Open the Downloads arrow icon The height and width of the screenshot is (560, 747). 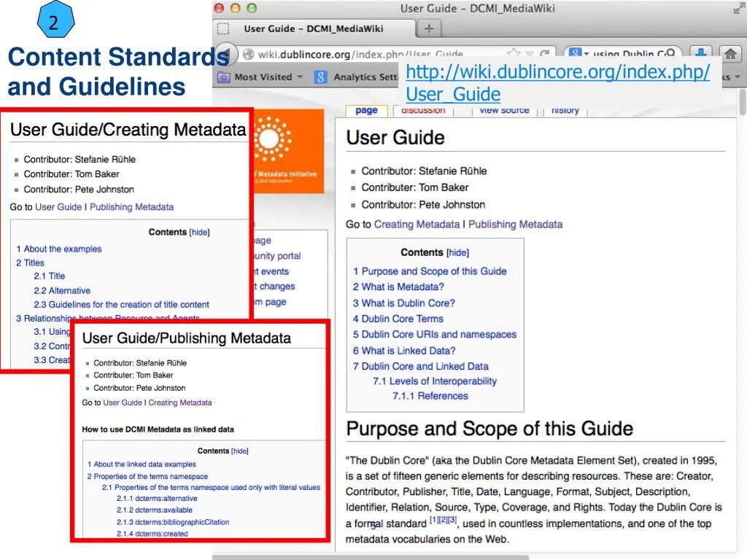click(700, 52)
